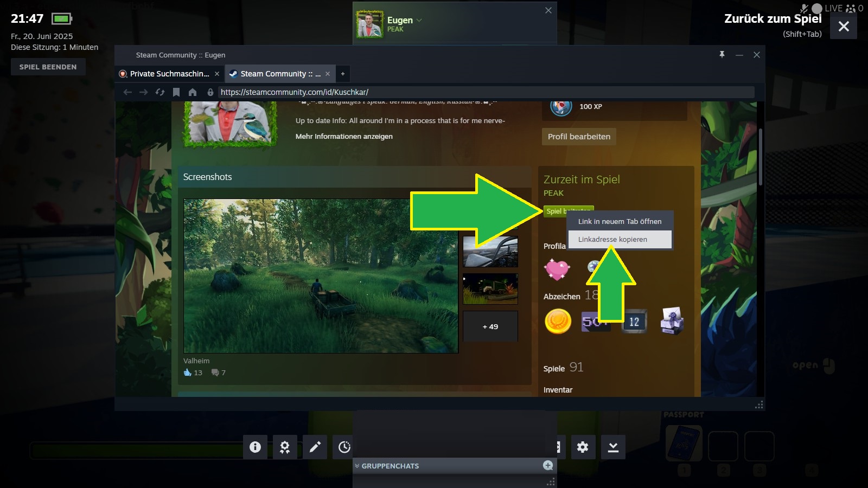Image resolution: width=868 pixels, height=488 pixels.
Task: Open the playtime clock overlay button
Action: tap(344, 447)
